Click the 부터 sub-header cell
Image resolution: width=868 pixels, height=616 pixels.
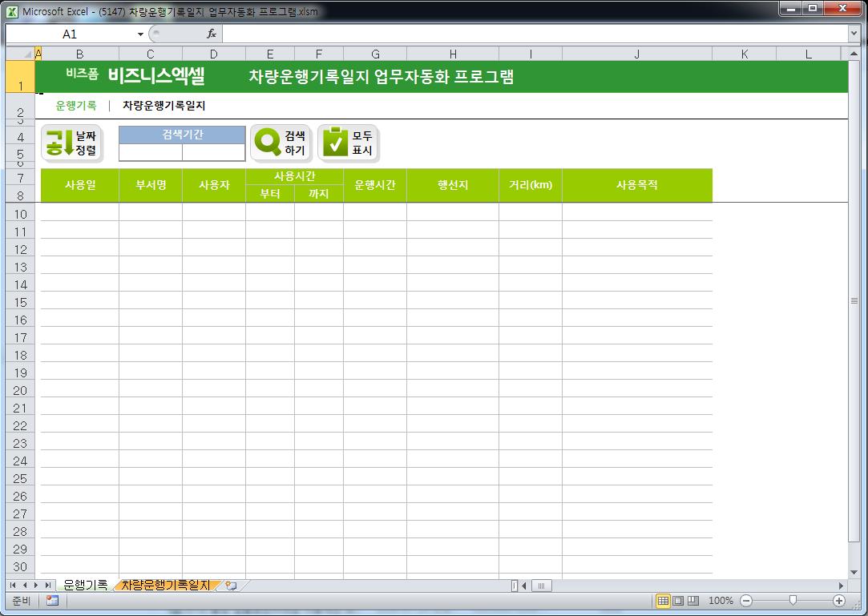click(270, 194)
